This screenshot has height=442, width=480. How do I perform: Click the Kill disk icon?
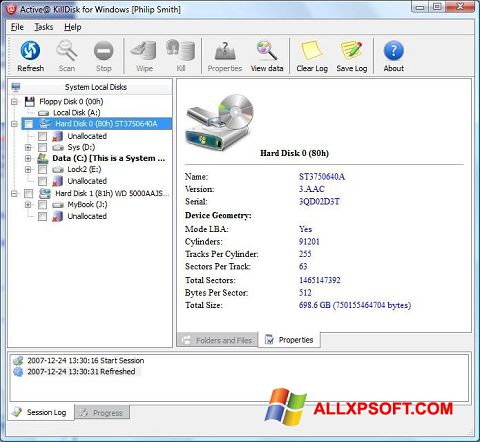[181, 51]
